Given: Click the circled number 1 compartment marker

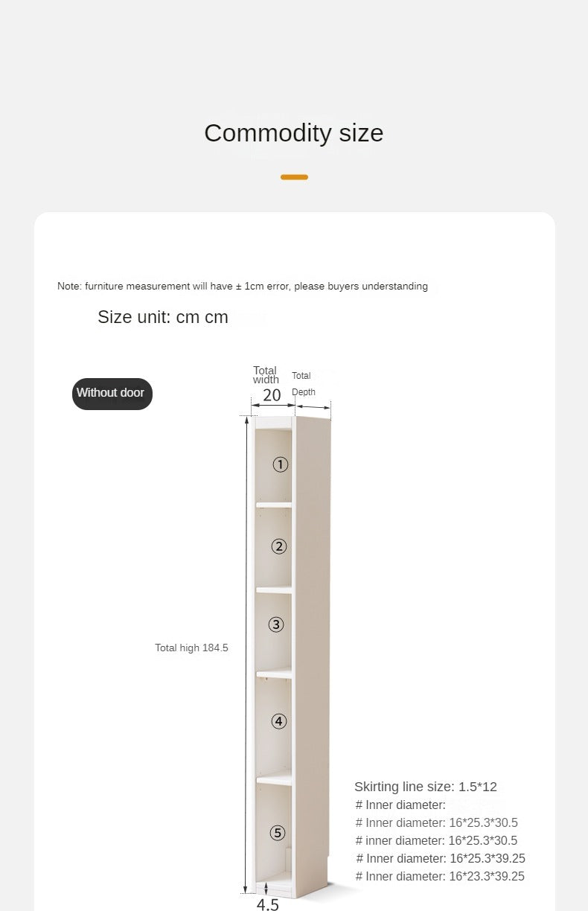Looking at the screenshot, I should (x=280, y=464).
